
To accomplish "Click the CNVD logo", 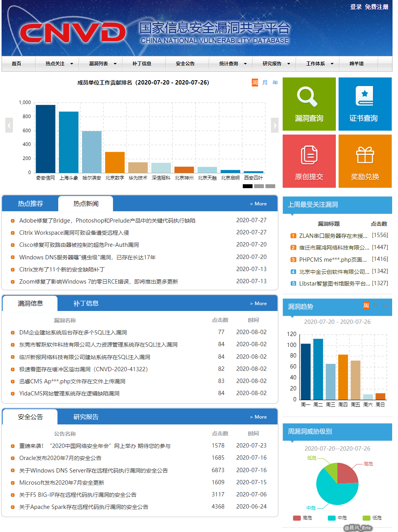I will (72, 32).
